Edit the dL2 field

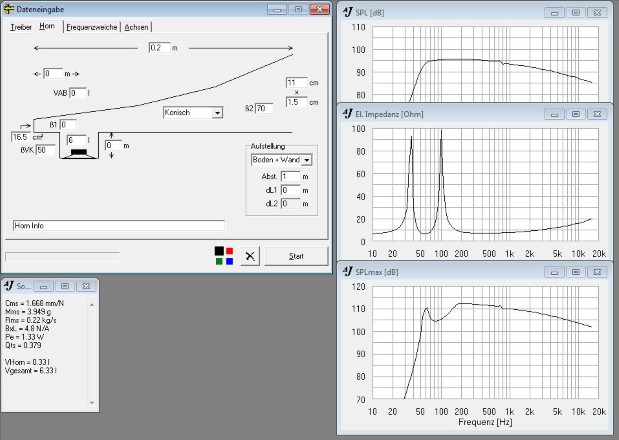tap(290, 204)
